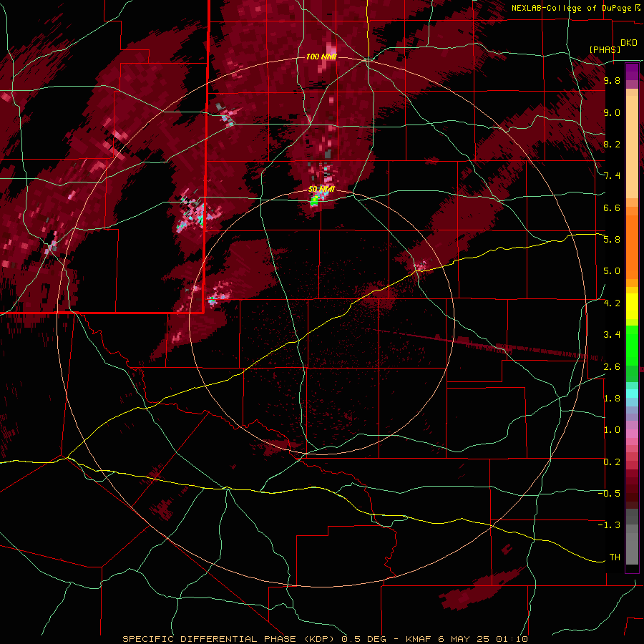Click the 6.6 scale value
Screen dimensions: 644x644
[612, 208]
